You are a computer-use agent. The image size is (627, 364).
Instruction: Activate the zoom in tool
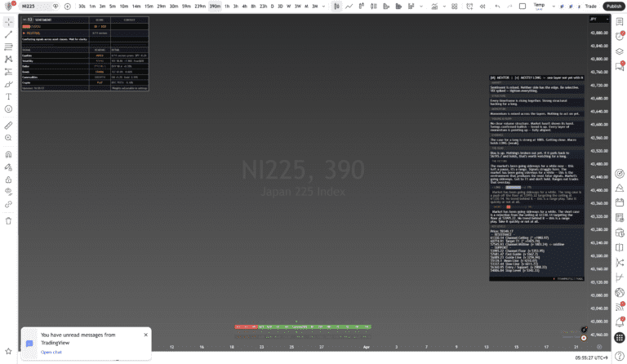tap(8, 138)
